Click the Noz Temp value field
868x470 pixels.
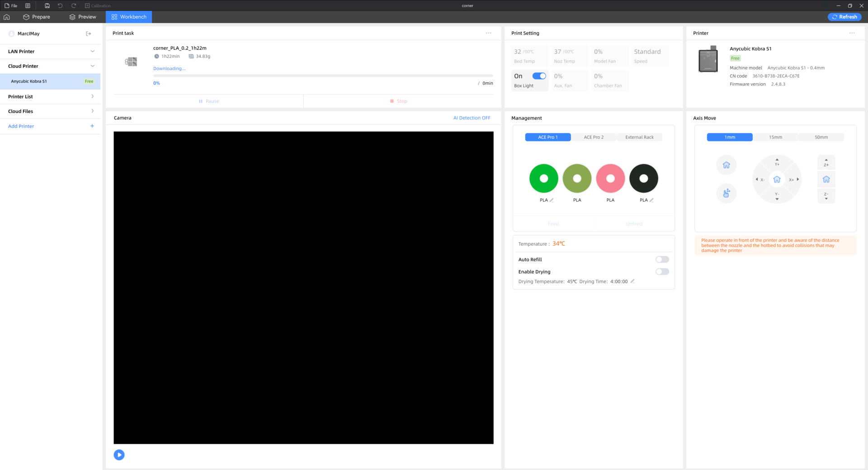[x=570, y=56]
